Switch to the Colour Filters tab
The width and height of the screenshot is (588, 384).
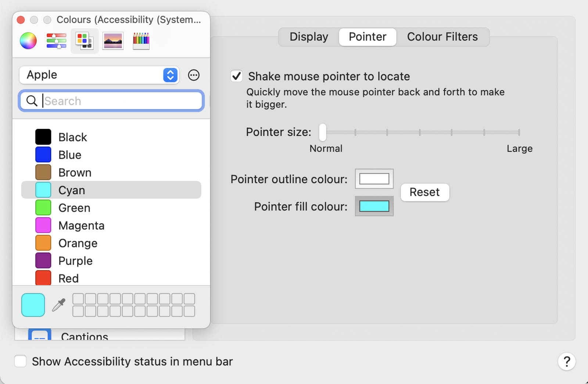(x=442, y=37)
